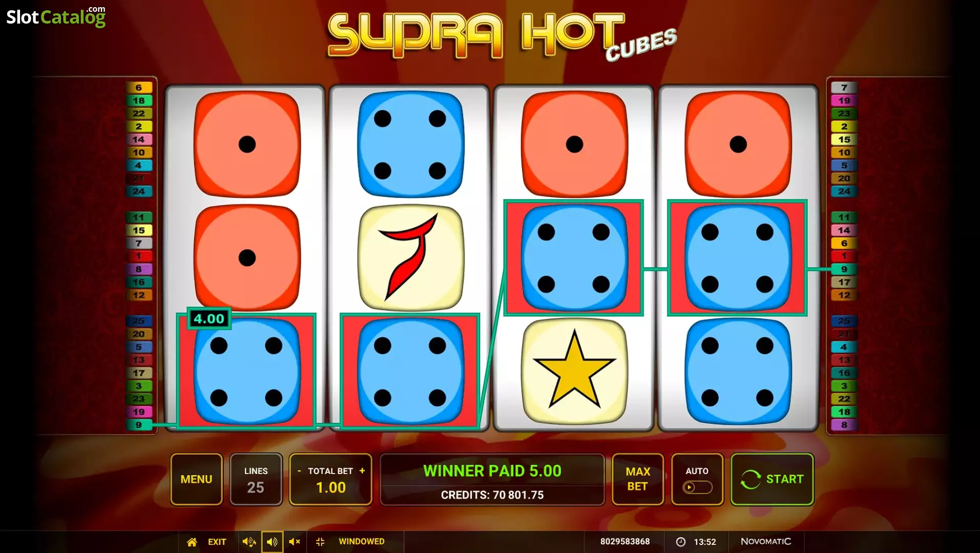Mute sound with the speaker-x icon

pyautogui.click(x=294, y=542)
